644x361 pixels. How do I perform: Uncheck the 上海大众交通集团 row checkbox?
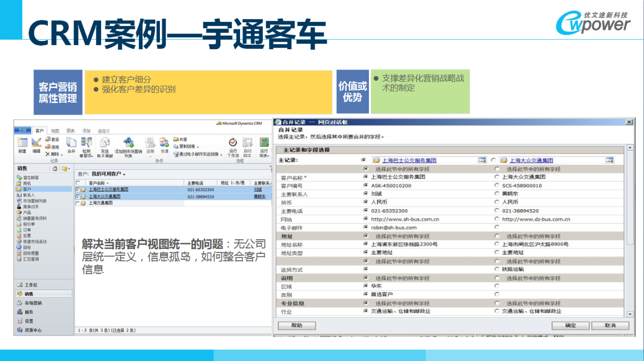click(x=78, y=196)
